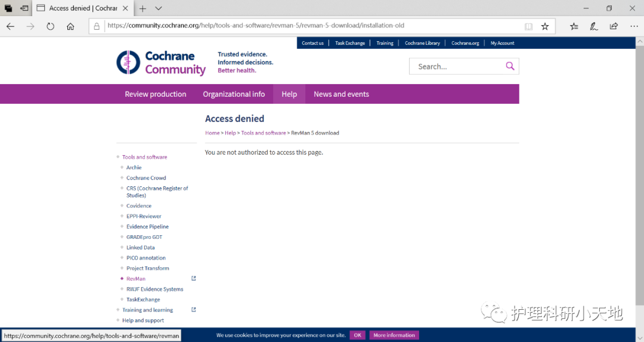
Task: Open reading view book icon
Action: pos(528,26)
